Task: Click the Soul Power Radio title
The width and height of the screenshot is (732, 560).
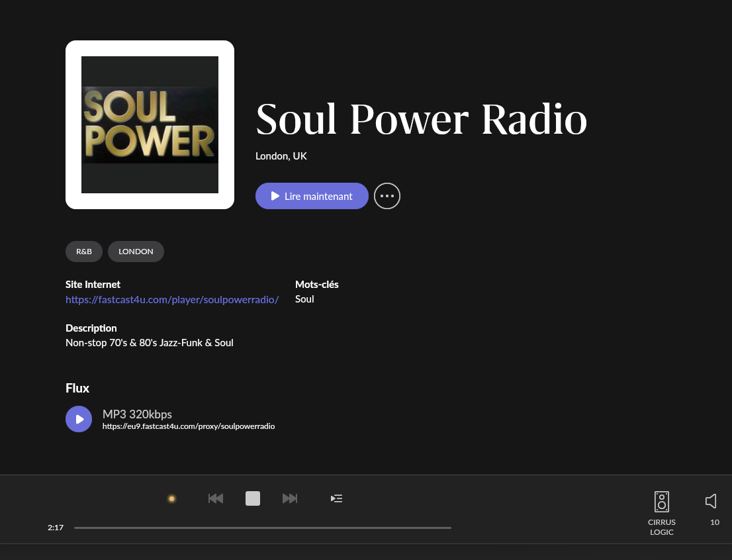Action: click(x=421, y=119)
